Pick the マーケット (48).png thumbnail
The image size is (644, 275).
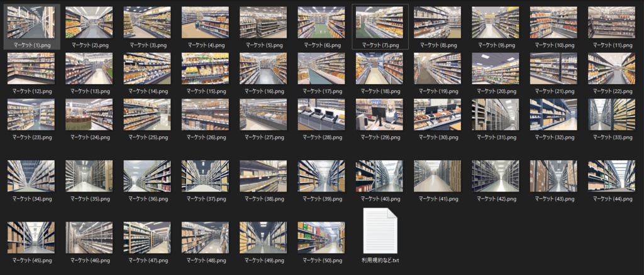tap(206, 237)
